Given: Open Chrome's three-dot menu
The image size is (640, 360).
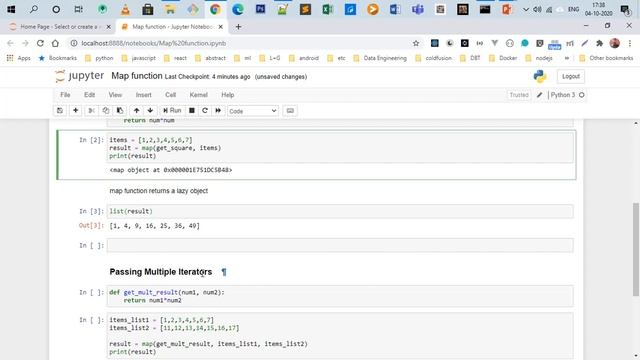Looking at the screenshot, I should click(630, 43).
